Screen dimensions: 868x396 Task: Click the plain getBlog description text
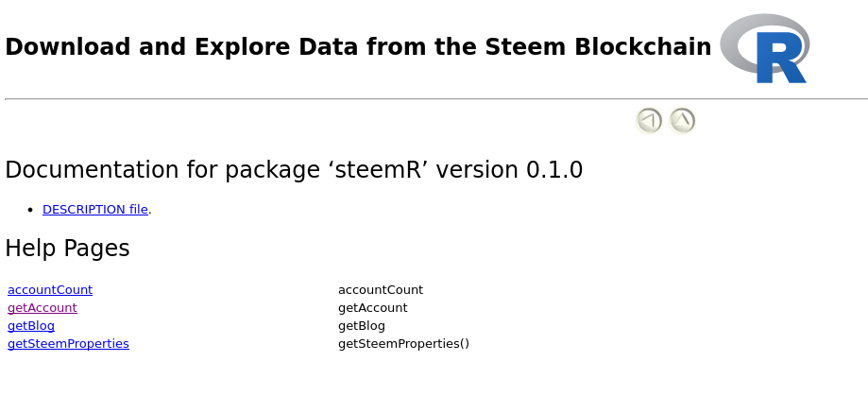362,326
